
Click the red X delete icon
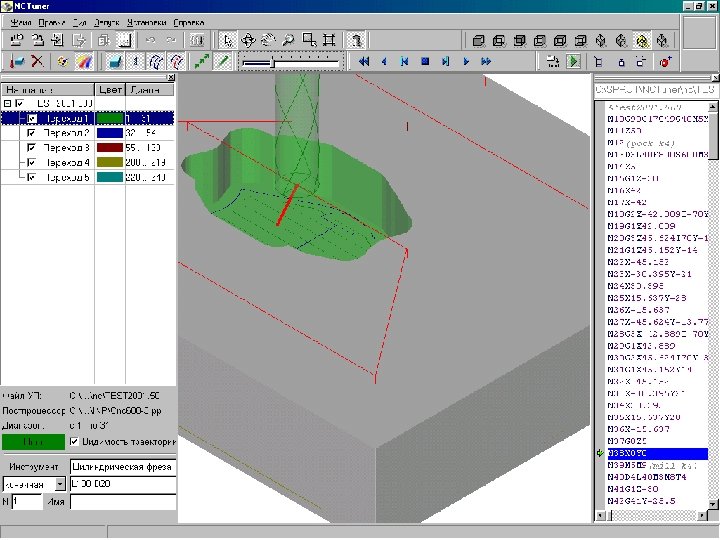37,62
